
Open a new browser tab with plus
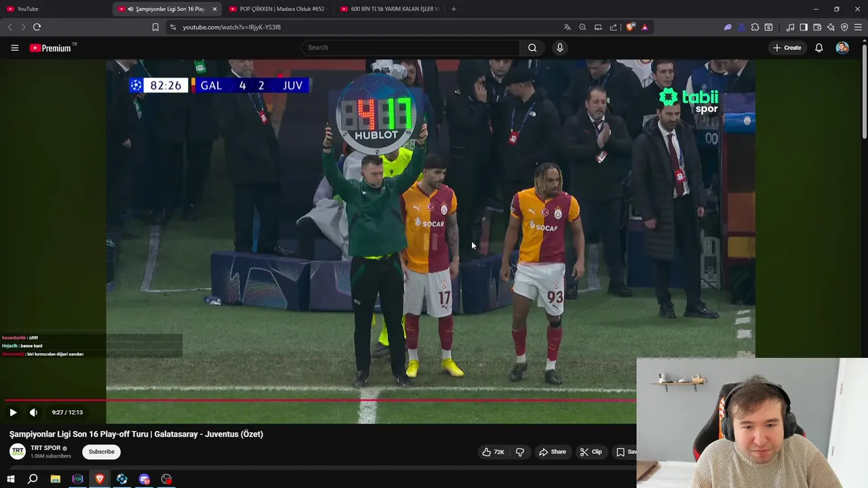pos(454,9)
